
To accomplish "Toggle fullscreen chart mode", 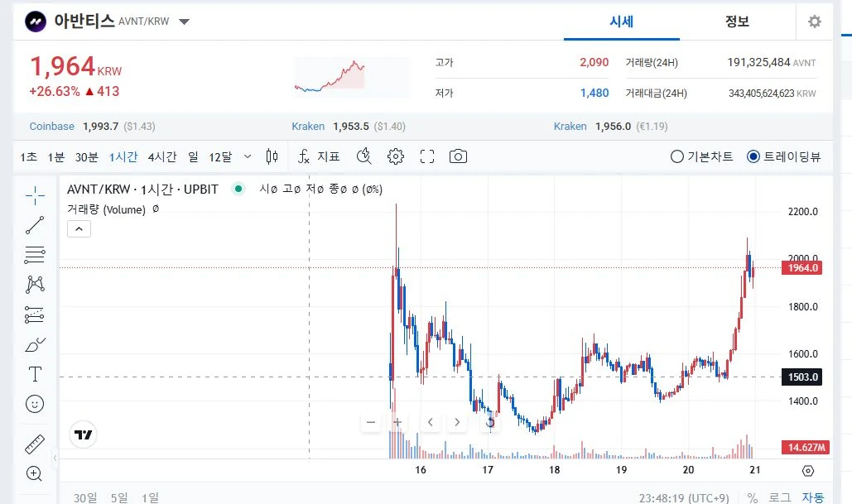I will (427, 156).
